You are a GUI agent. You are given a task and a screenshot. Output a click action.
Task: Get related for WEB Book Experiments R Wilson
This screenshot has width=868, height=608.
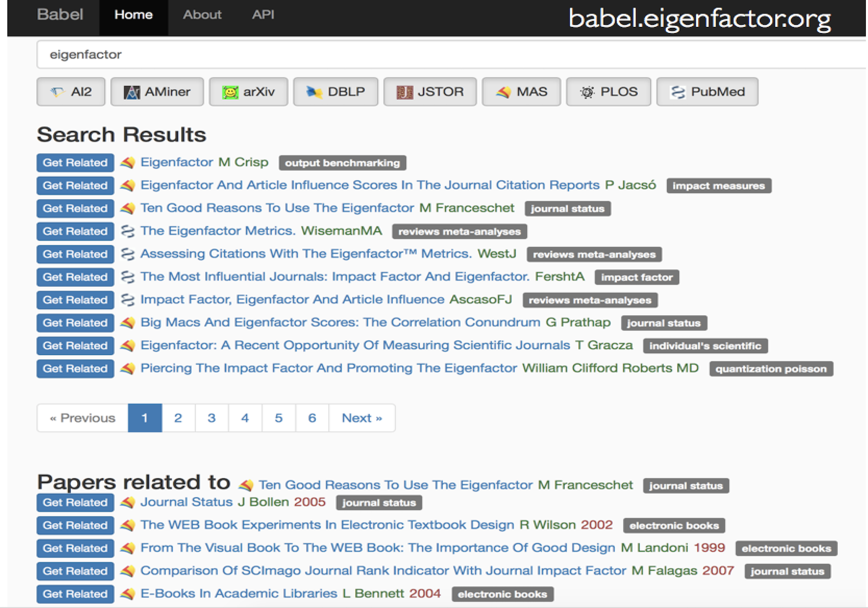[75, 525]
